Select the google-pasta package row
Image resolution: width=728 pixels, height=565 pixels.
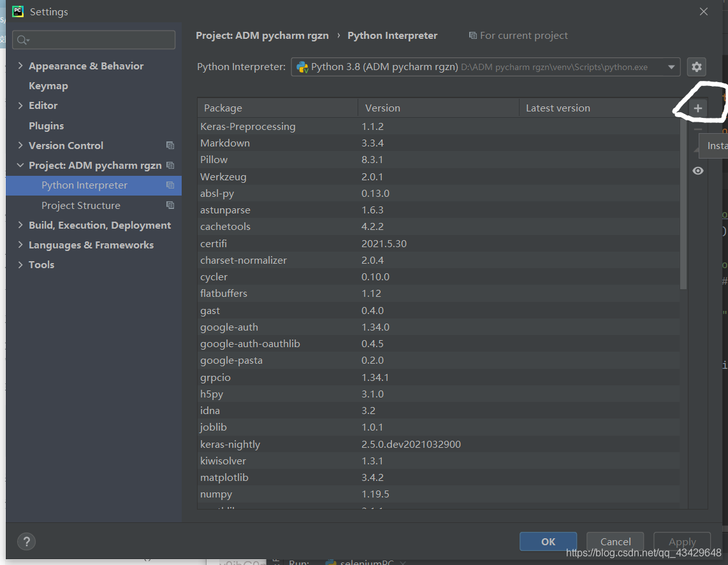click(x=439, y=361)
